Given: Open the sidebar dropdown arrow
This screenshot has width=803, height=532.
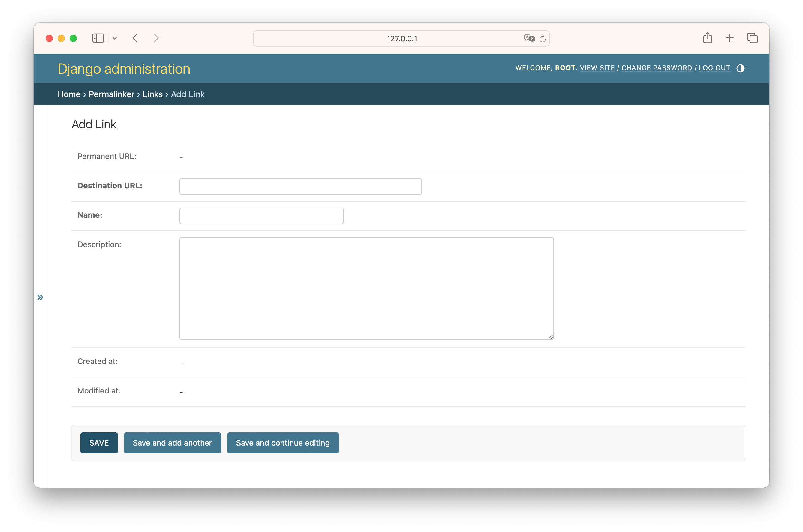Looking at the screenshot, I should 115,38.
